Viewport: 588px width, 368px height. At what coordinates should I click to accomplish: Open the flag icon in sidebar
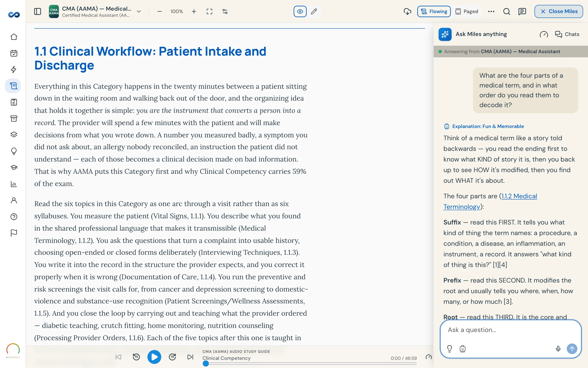click(14, 233)
